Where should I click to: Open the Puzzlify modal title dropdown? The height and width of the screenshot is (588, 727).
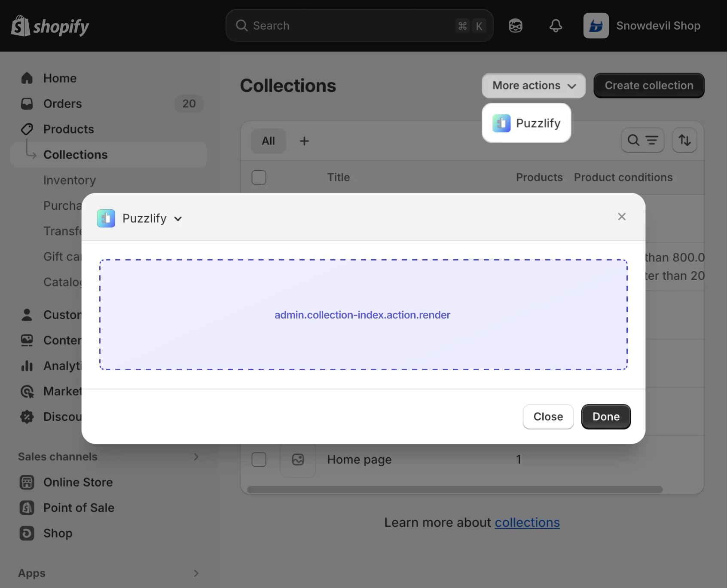(x=178, y=219)
